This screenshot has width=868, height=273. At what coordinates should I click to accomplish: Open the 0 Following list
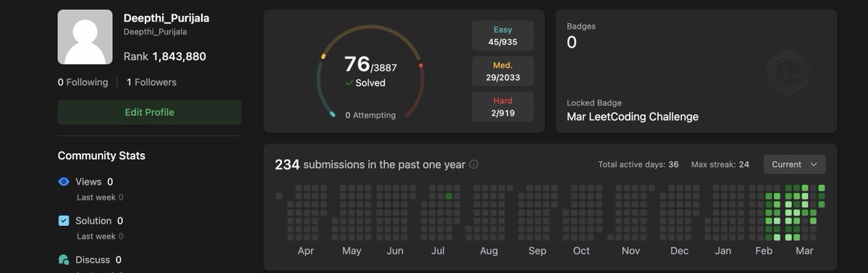[x=83, y=82]
